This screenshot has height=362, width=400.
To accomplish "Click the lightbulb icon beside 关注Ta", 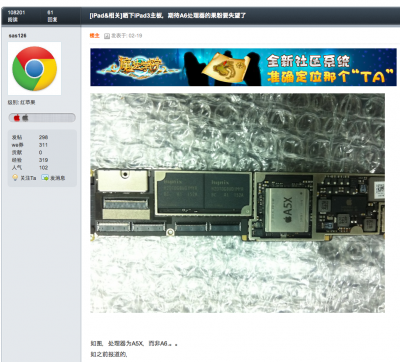I will point(15,178).
